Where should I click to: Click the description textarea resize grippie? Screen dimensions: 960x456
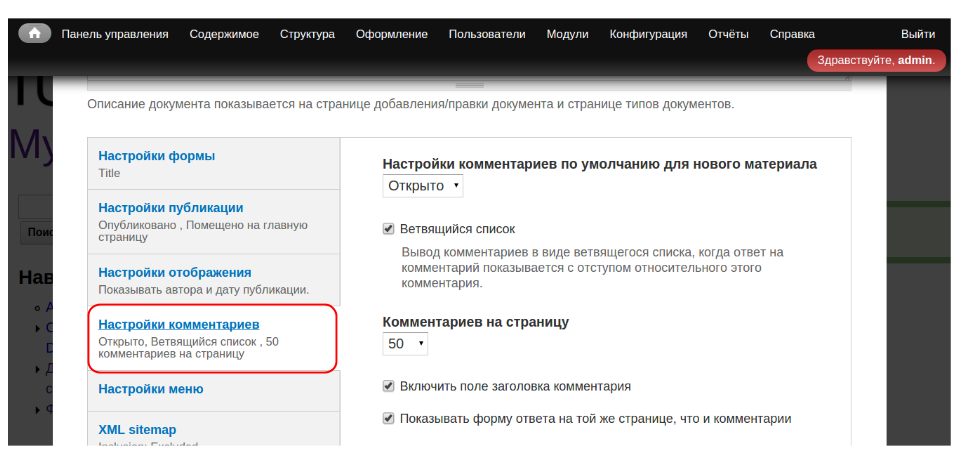point(469,86)
